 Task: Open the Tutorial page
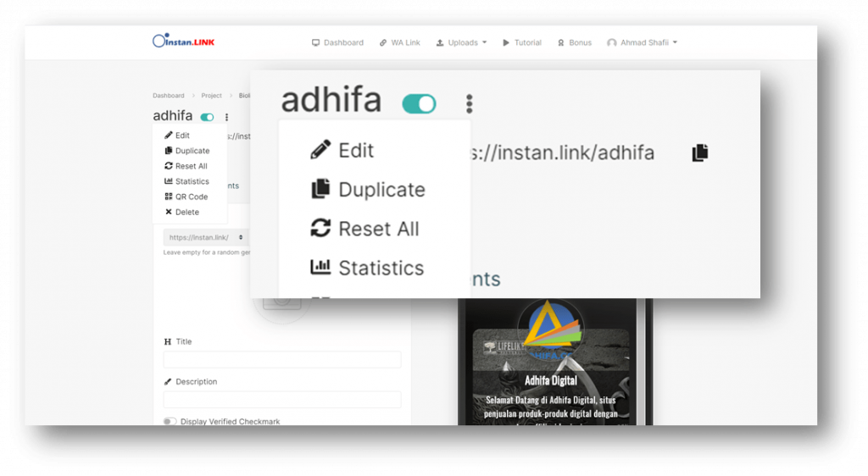click(x=522, y=42)
